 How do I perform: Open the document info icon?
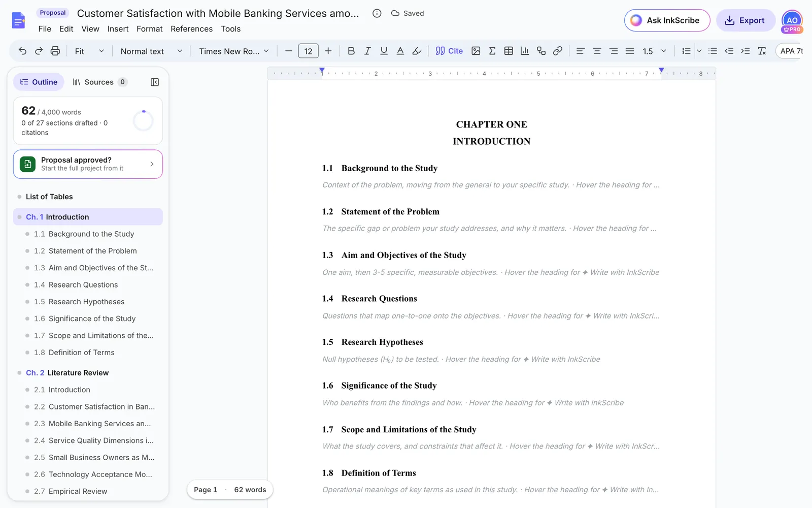[377, 13]
